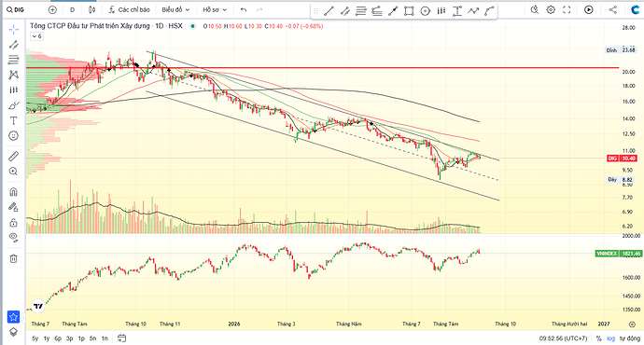Viewport: 644px width, 345px height.
Task: Toggle the favorites star toolbar button
Action: 14,317
